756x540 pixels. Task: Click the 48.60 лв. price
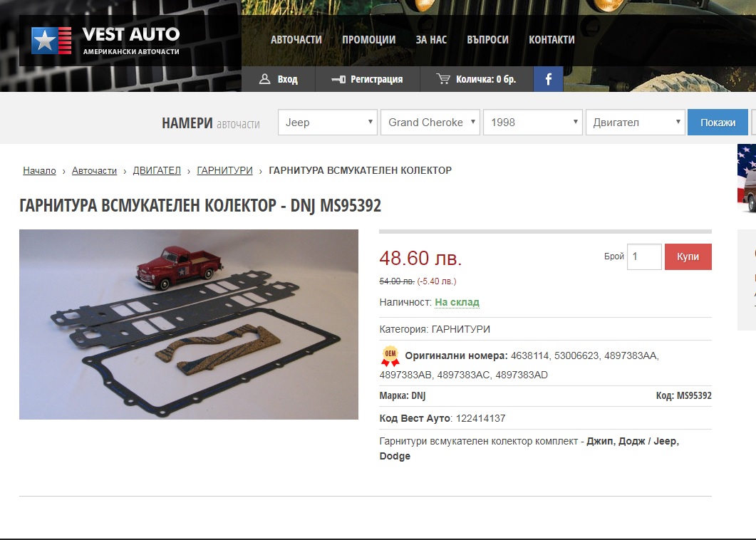coord(420,258)
